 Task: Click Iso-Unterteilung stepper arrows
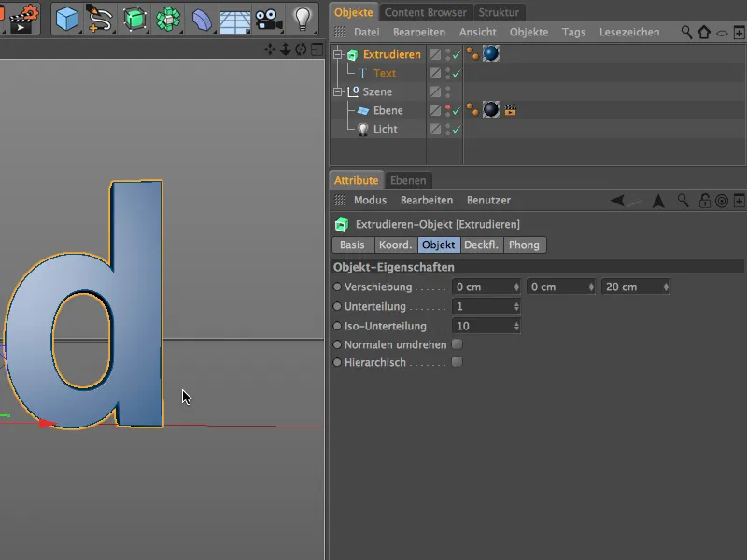[x=516, y=326]
